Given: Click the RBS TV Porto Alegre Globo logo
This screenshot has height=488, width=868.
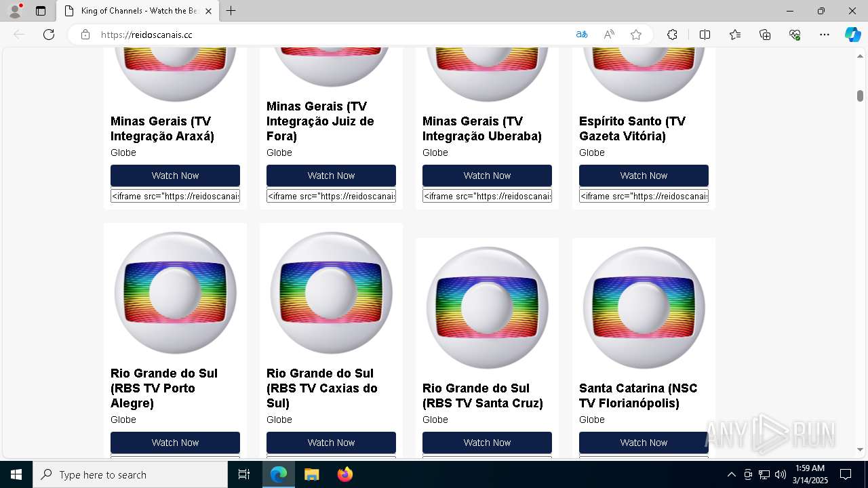Looking at the screenshot, I should 175,293.
